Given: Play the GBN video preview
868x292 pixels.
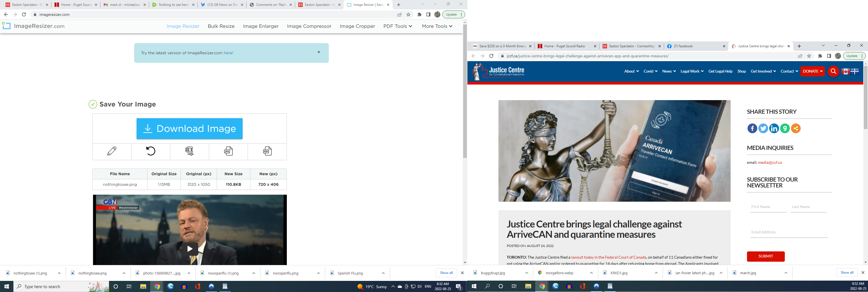Looking at the screenshot, I should click(x=190, y=249).
